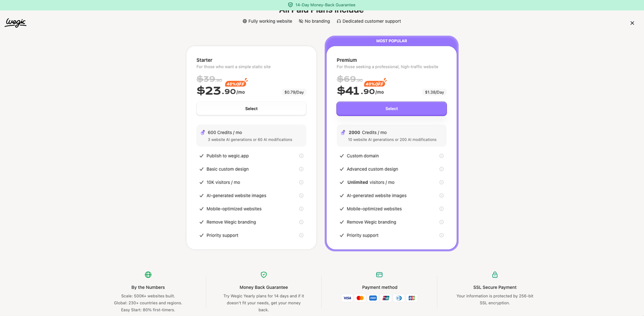Click info icon beside Advanced custom design
Screen dimensions: 644x316
[x=442, y=169]
